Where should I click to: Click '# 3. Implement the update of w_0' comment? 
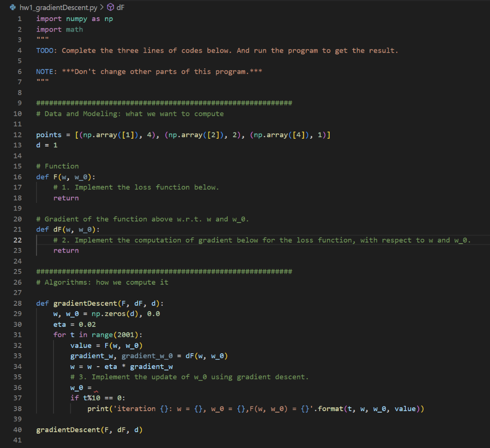click(189, 377)
